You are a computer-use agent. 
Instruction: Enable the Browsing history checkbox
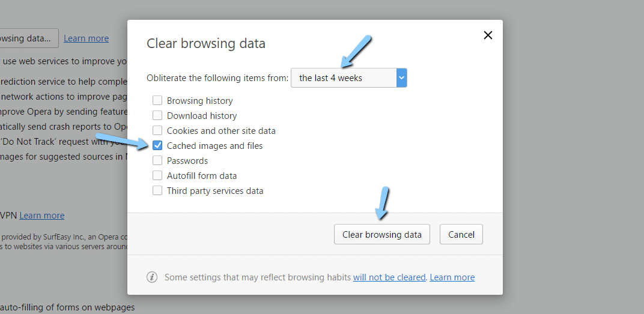pyautogui.click(x=157, y=101)
